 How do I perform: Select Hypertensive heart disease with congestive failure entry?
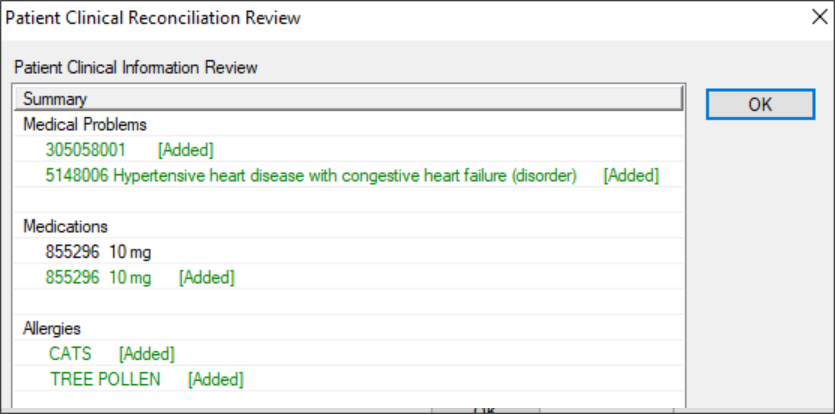(311, 176)
